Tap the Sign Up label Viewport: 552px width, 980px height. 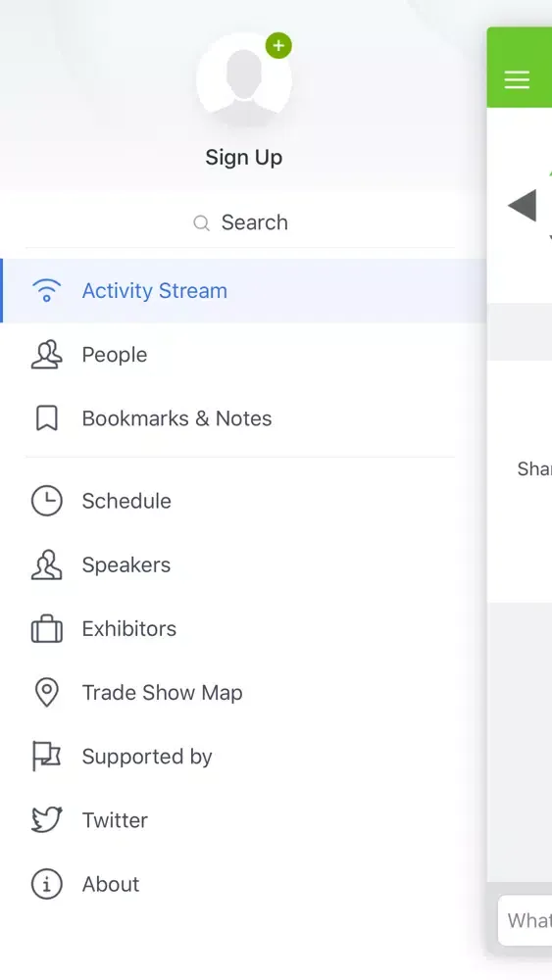click(244, 158)
